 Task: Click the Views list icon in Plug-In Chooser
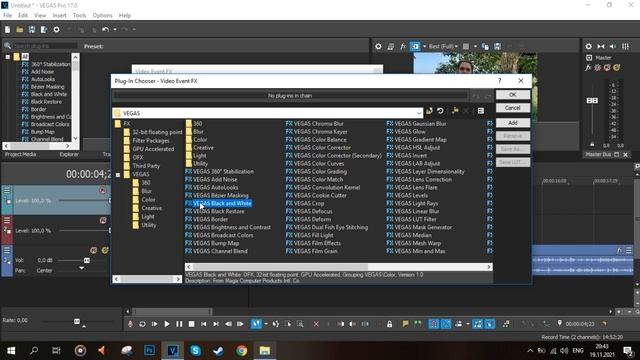point(481,111)
